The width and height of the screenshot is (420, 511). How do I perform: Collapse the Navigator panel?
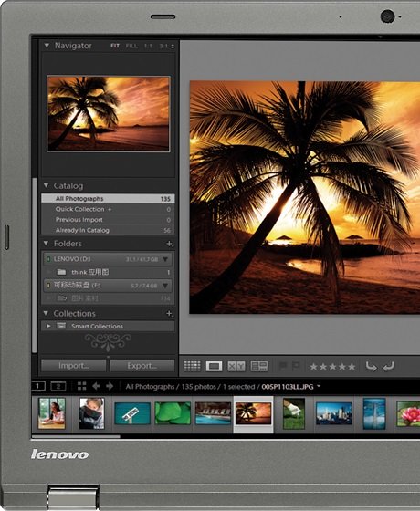47,46
